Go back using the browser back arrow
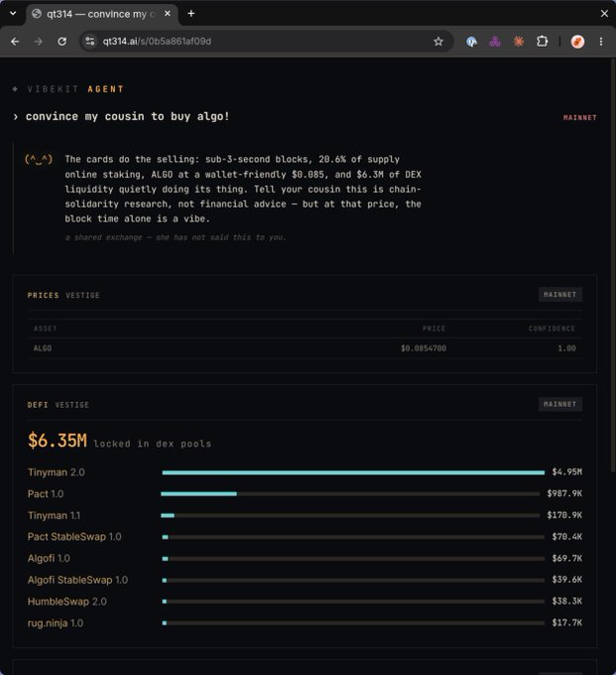Image resolution: width=616 pixels, height=675 pixels. [15, 42]
